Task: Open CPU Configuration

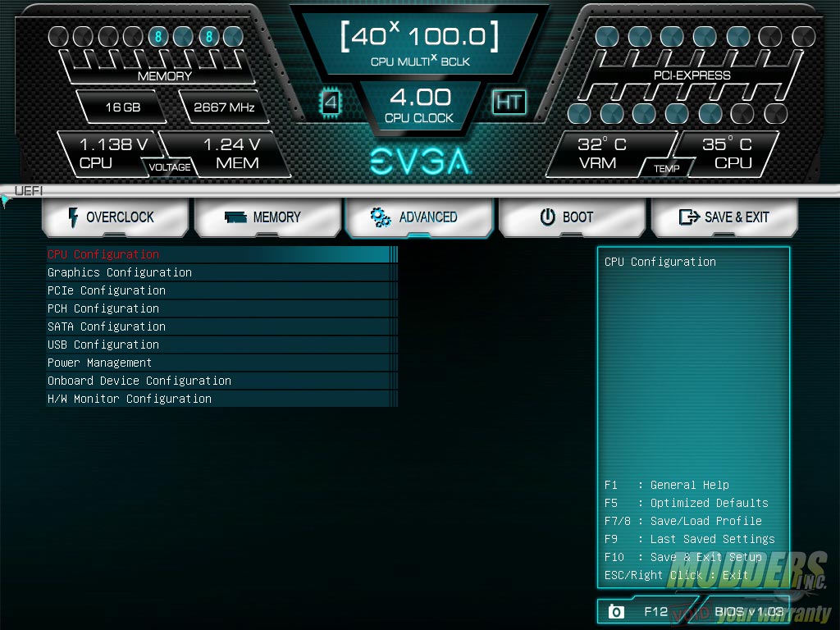Action: [x=221, y=254]
